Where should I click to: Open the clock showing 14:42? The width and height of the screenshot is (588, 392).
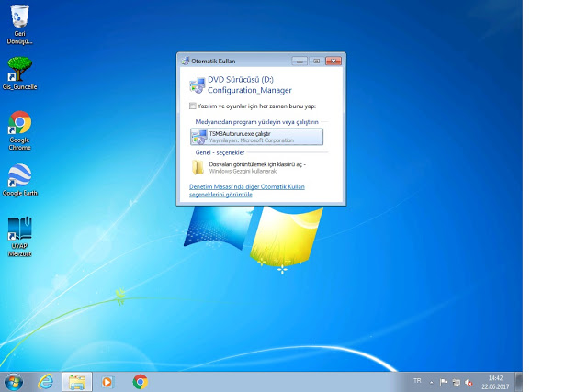click(495, 380)
